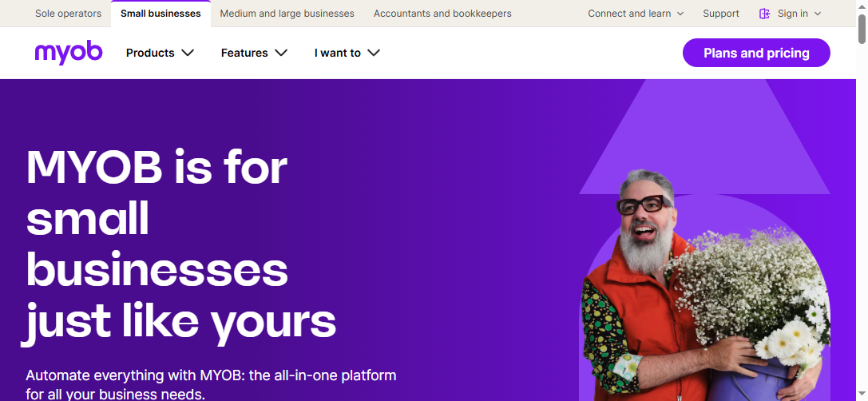This screenshot has width=868, height=401.
Task: Click the myob logo
Action: click(69, 53)
